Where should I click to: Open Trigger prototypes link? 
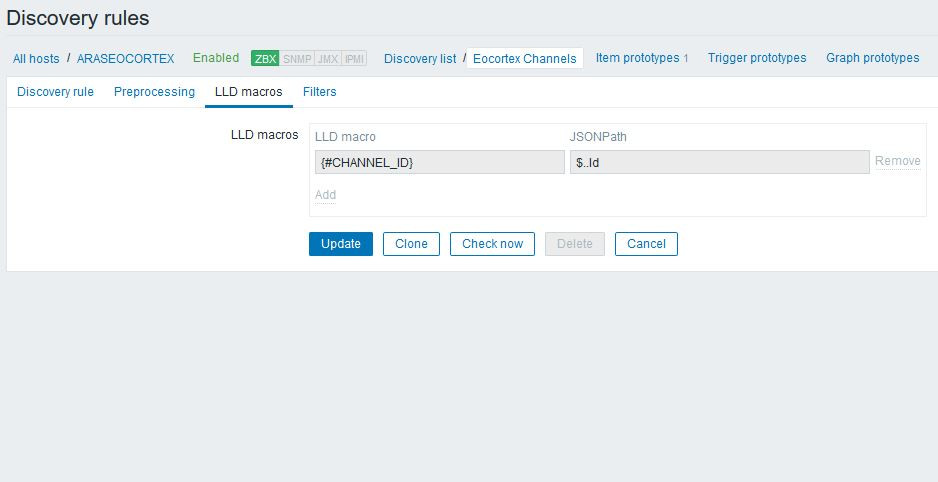click(757, 58)
